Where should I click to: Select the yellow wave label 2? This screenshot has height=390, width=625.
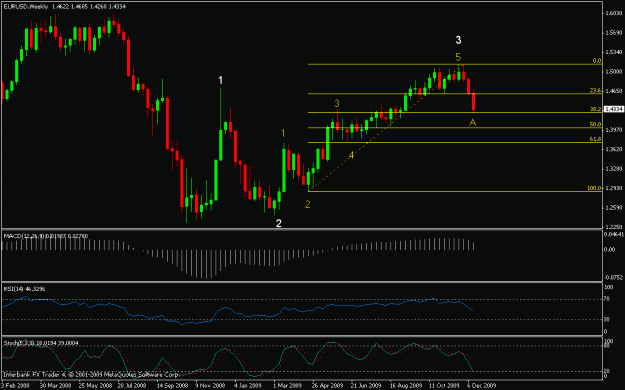point(307,204)
